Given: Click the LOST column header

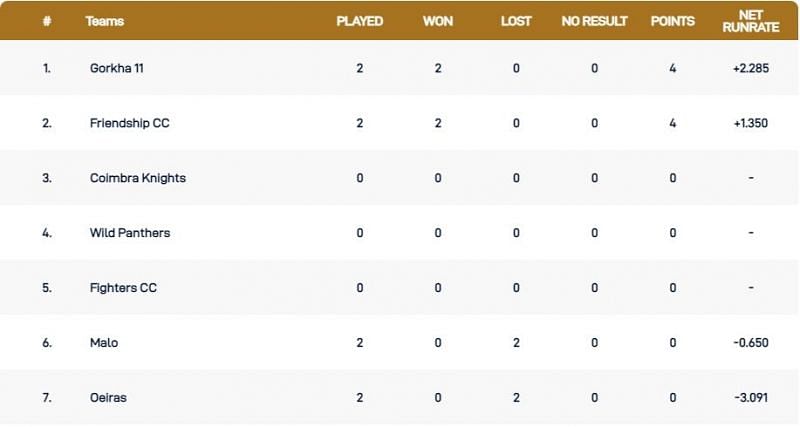Looking at the screenshot, I should (516, 21).
